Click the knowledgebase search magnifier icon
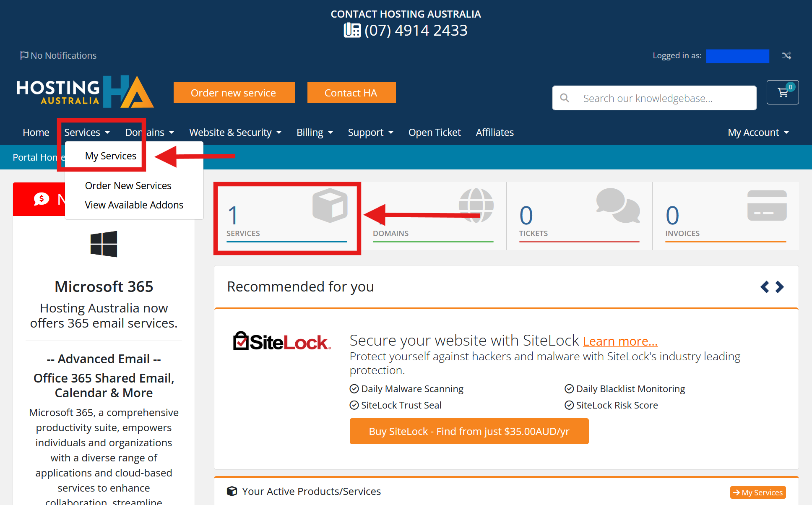The image size is (812, 505). coord(565,98)
